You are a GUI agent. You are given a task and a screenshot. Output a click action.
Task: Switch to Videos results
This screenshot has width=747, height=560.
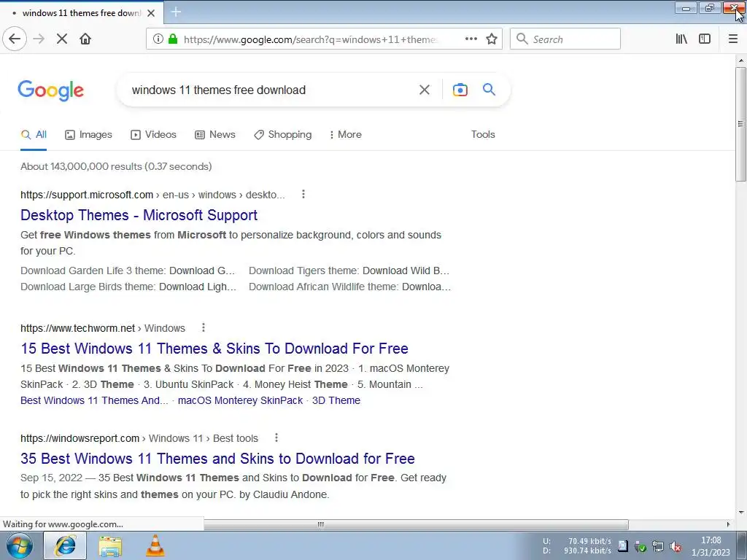(153, 135)
